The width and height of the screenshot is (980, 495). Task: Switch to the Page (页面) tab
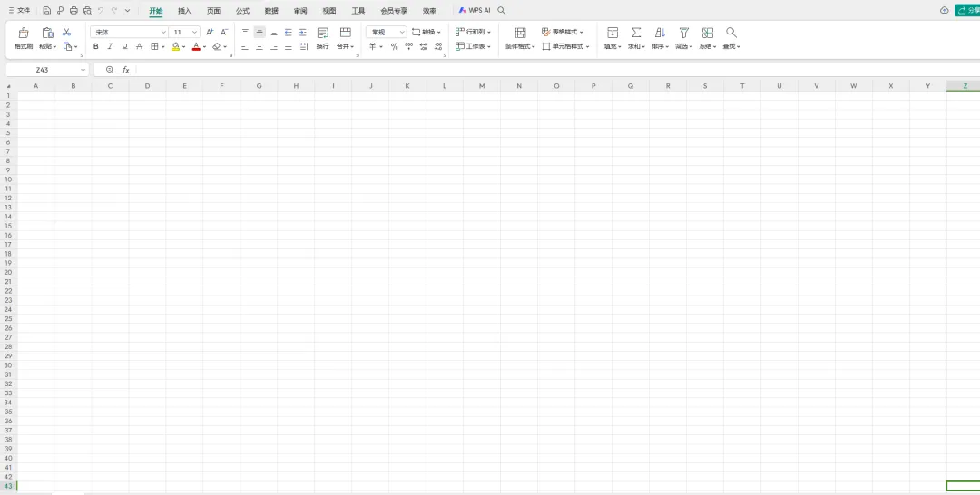pos(214,11)
